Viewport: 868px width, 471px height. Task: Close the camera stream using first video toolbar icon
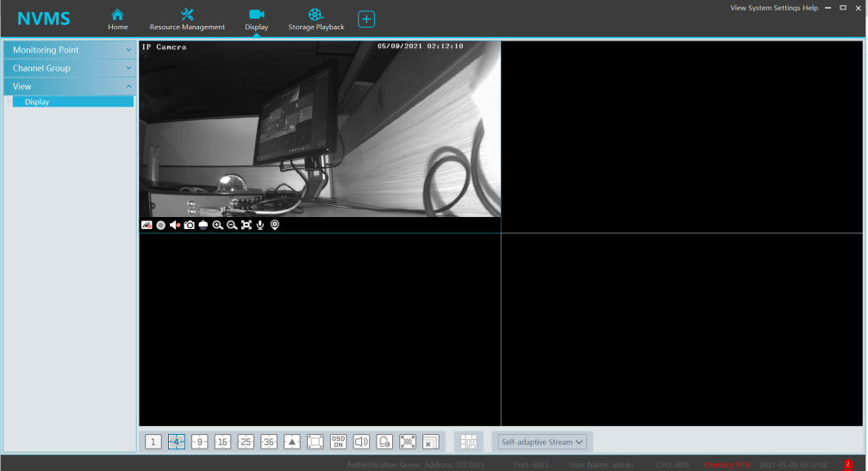[x=147, y=225]
